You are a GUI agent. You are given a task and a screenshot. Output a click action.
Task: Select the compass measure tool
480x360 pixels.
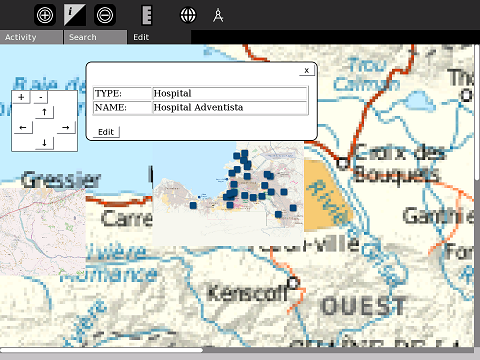pyautogui.click(x=218, y=15)
